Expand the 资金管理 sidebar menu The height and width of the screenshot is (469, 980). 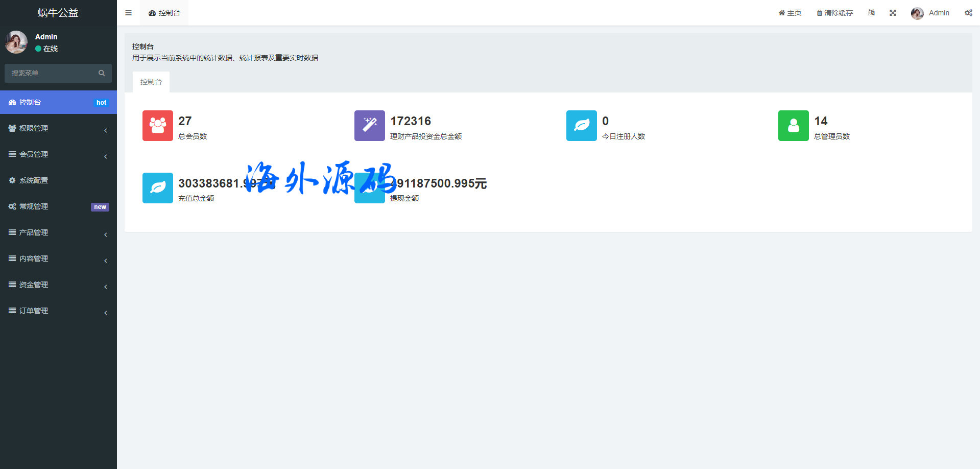click(x=58, y=285)
